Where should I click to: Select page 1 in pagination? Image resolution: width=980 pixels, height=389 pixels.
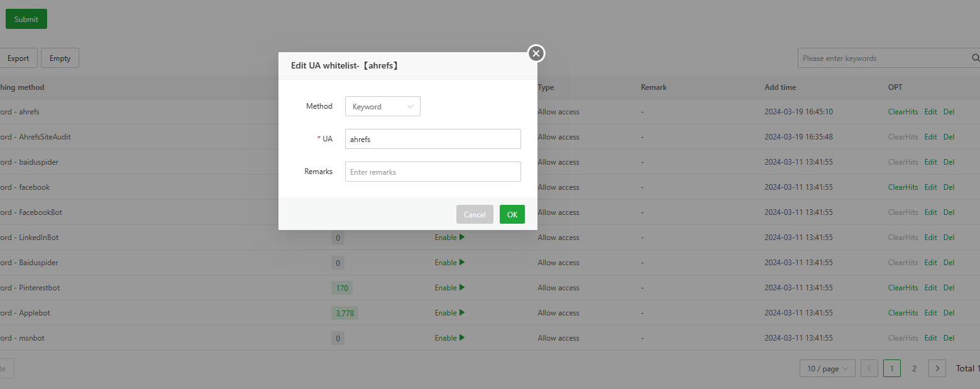click(891, 368)
